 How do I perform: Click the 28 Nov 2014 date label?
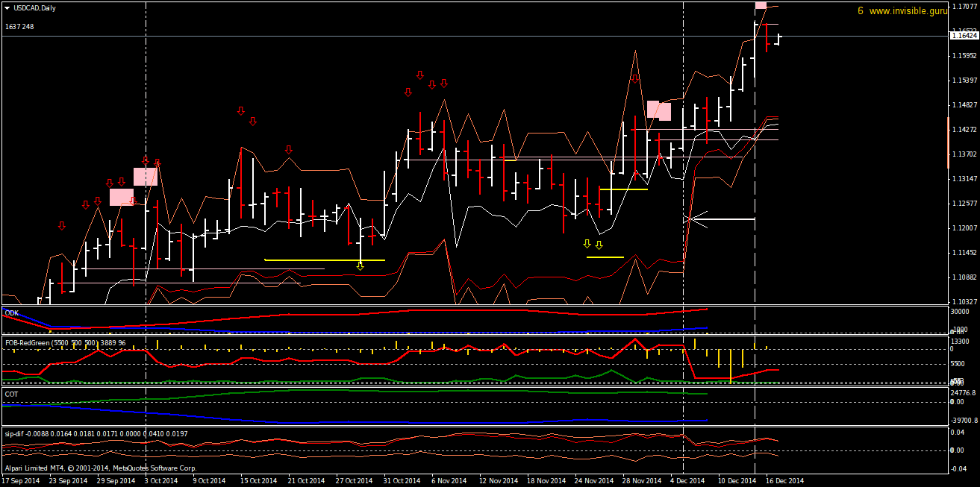coord(642,481)
